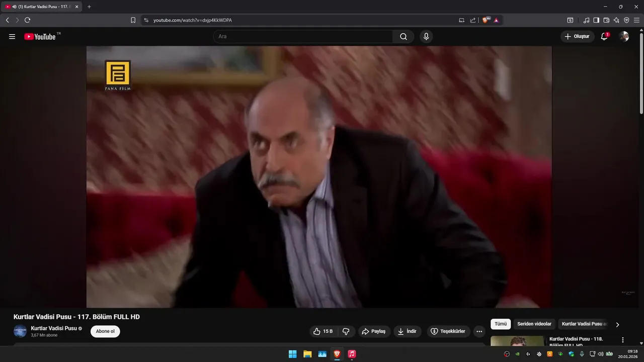The width and height of the screenshot is (644, 362).
Task: Subscribe with the Abone ol button
Action: [105, 331]
